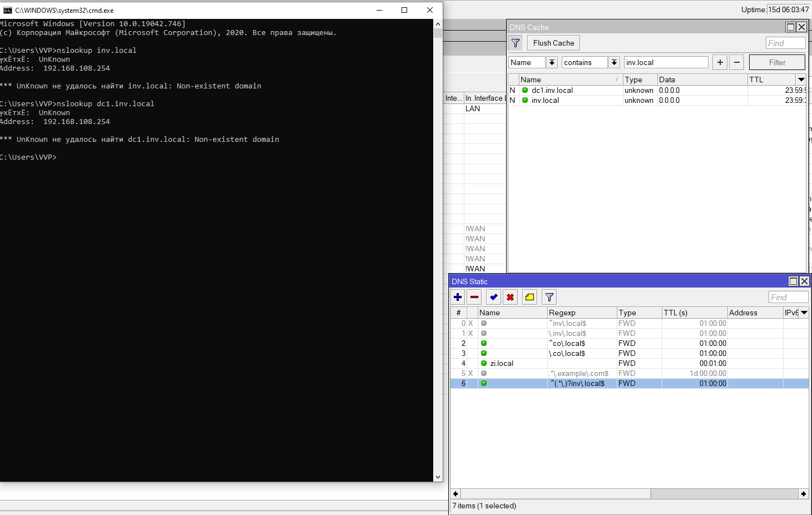
Task: Sort DNS Static by Address column
Action: point(755,313)
